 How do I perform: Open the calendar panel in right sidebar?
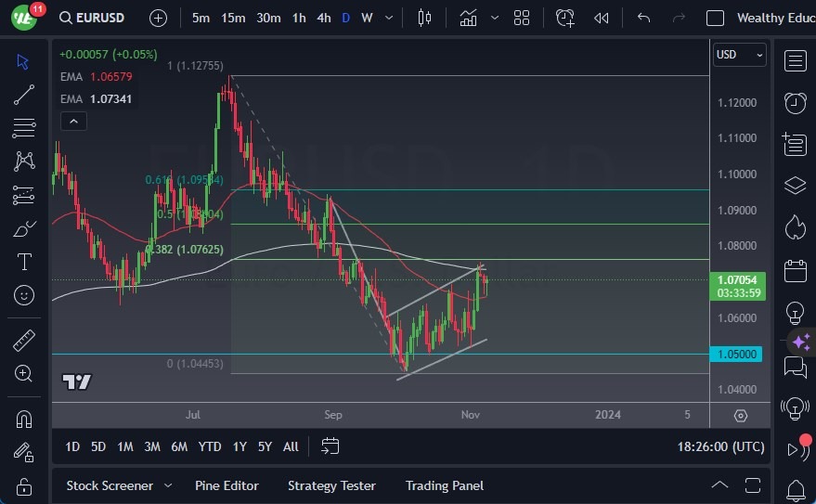pos(795,270)
